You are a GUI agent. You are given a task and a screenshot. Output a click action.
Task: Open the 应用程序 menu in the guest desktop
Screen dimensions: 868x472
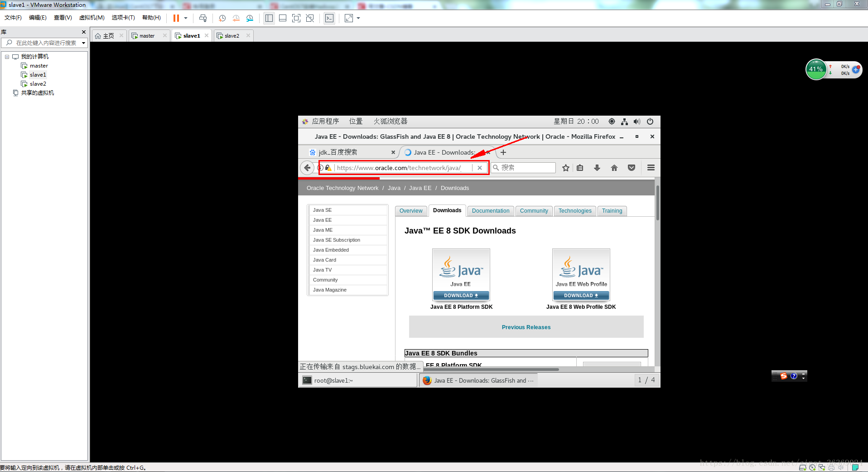[x=325, y=122]
